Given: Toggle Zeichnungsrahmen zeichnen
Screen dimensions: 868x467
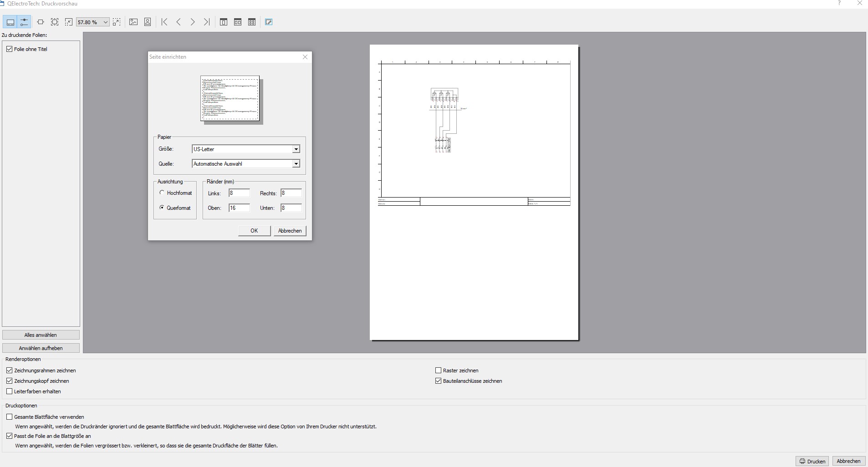Looking at the screenshot, I should pos(10,371).
